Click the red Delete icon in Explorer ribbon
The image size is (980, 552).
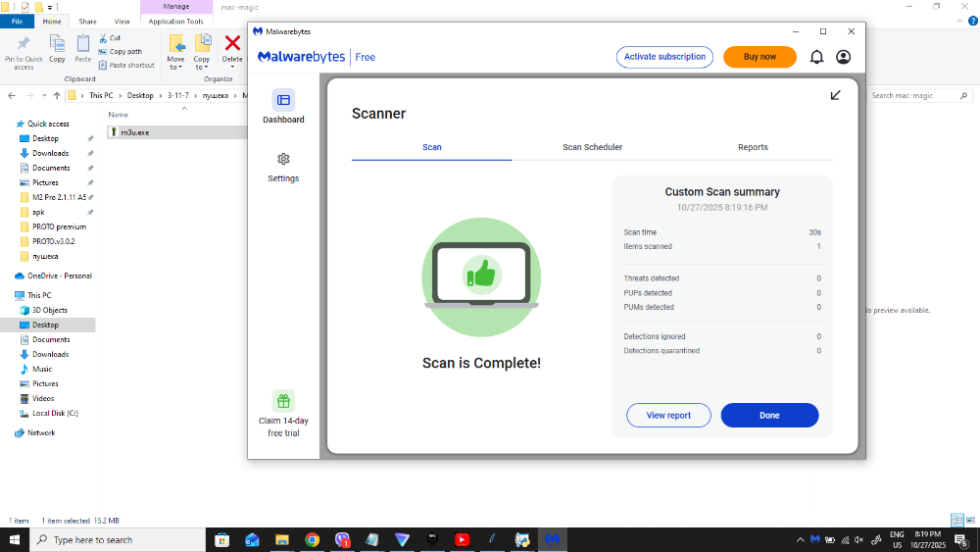tap(232, 43)
